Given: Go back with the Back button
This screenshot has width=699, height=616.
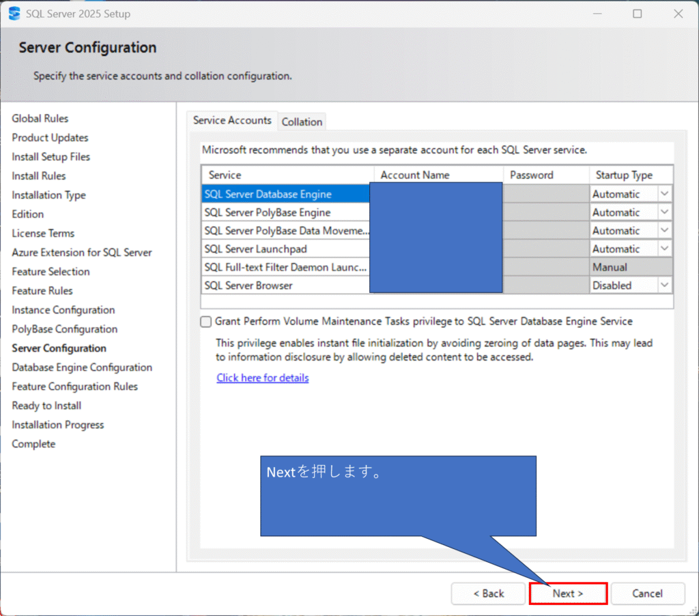Looking at the screenshot, I should tap(488, 593).
